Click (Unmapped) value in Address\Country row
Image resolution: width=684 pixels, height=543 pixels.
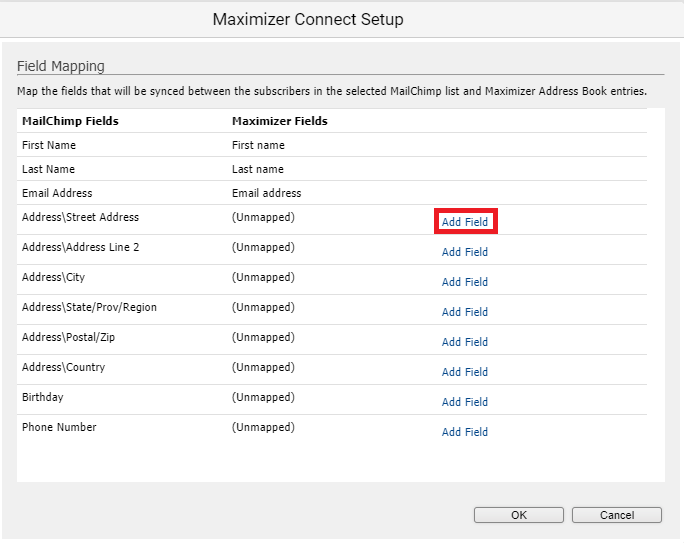coord(263,367)
